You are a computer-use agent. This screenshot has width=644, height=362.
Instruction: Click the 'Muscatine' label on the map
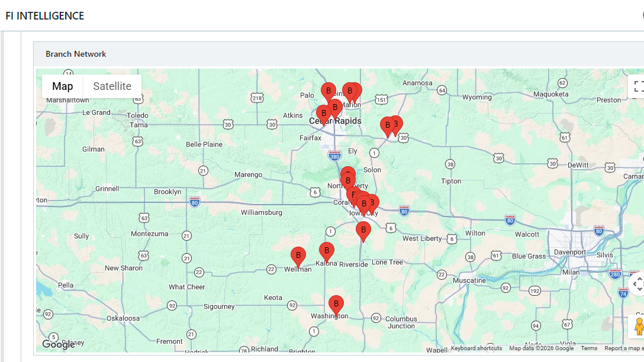point(469,280)
